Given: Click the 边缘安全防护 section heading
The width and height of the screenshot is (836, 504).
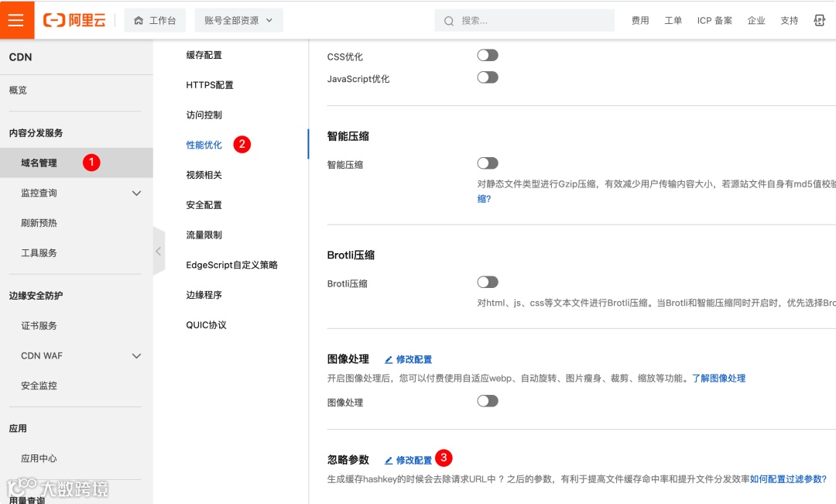Looking at the screenshot, I should tap(36, 296).
